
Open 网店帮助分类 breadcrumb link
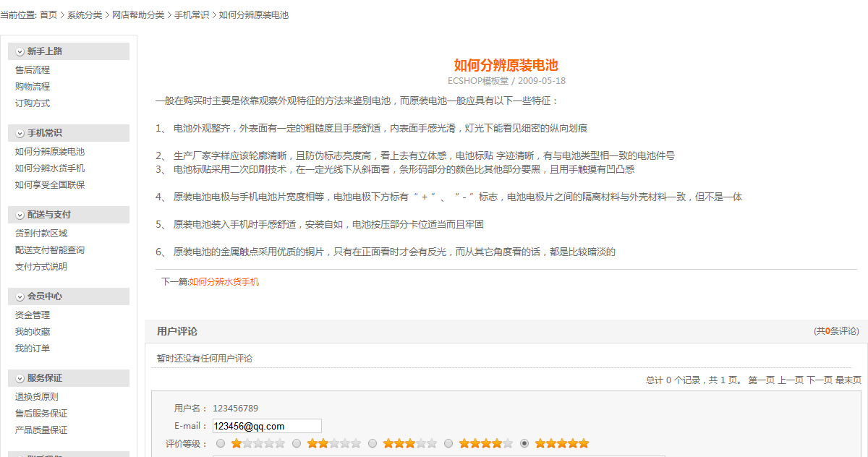[x=138, y=15]
